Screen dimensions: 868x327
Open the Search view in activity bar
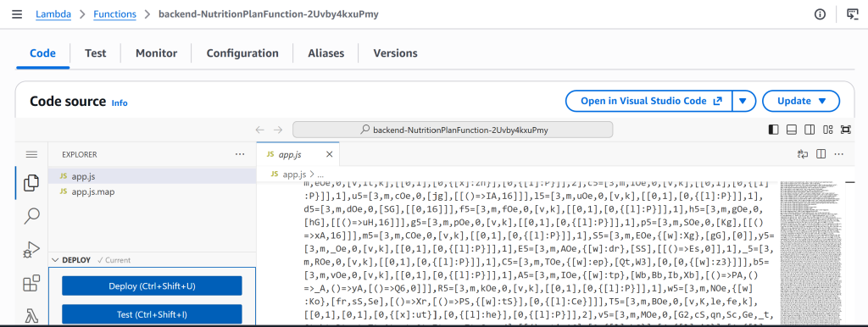pos(31,216)
